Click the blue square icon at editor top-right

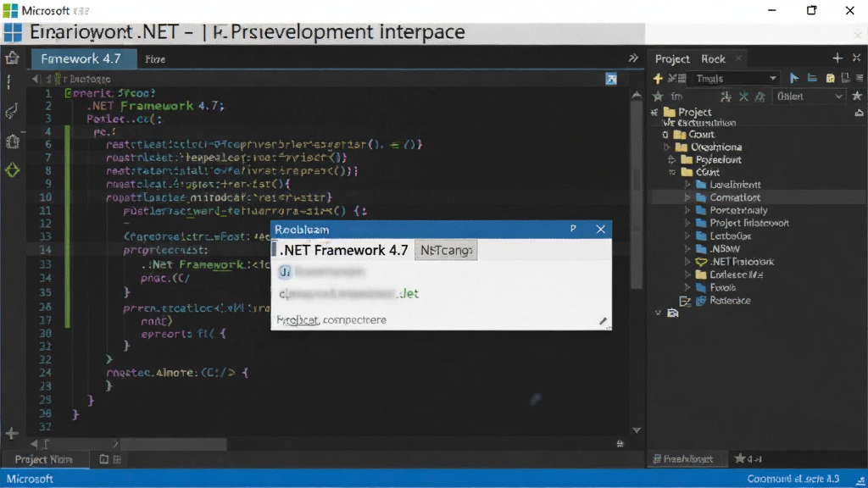pos(611,79)
